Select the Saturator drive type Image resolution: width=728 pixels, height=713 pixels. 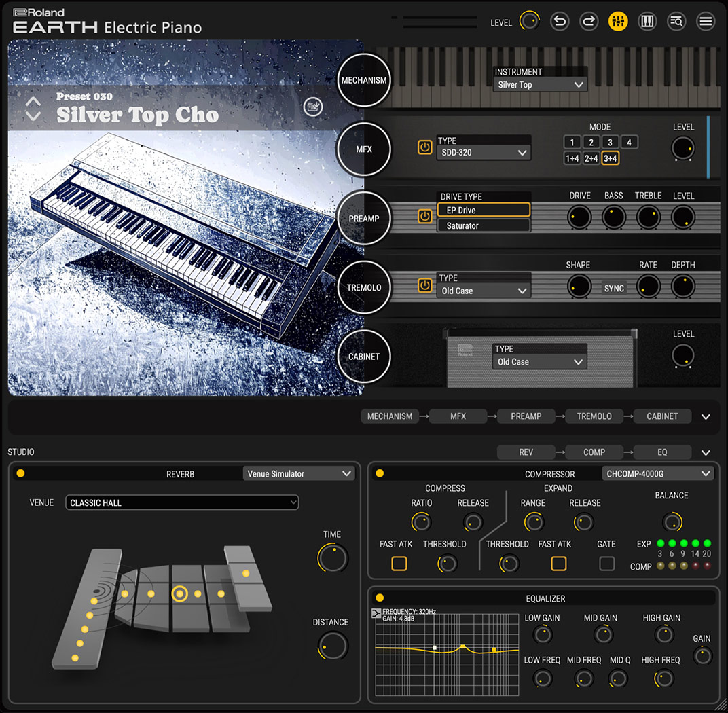click(484, 226)
